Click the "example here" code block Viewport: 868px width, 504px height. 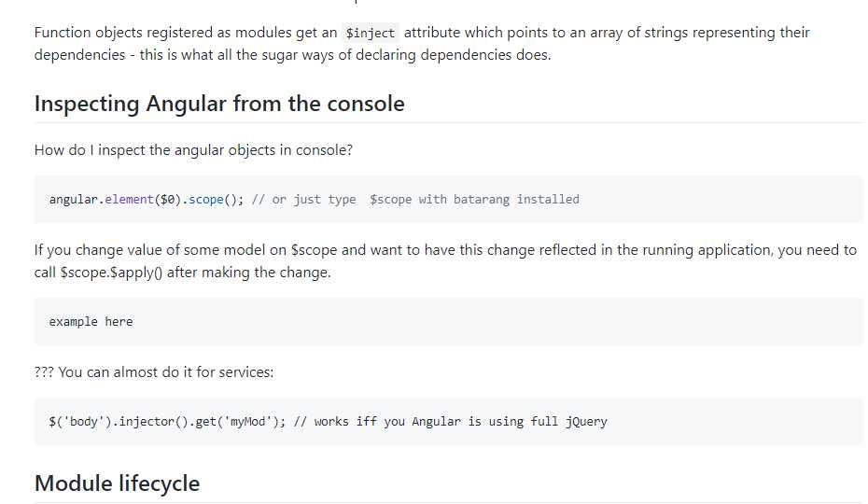91,322
